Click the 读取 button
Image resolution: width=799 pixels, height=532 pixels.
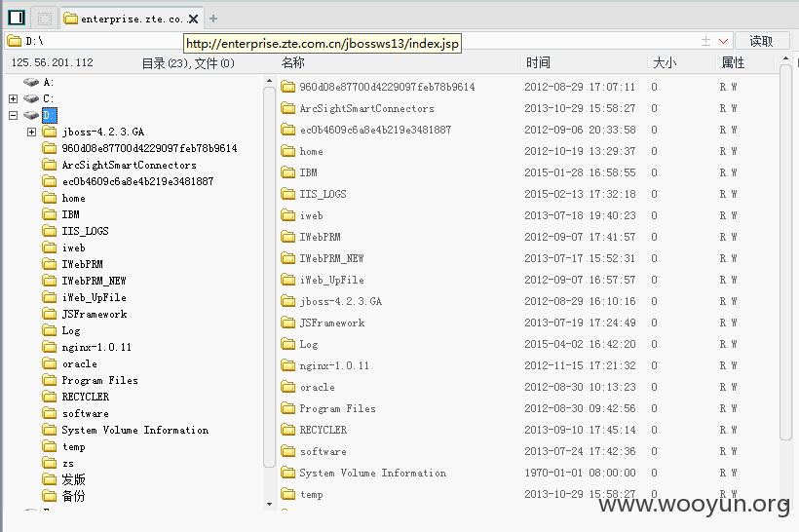(761, 41)
